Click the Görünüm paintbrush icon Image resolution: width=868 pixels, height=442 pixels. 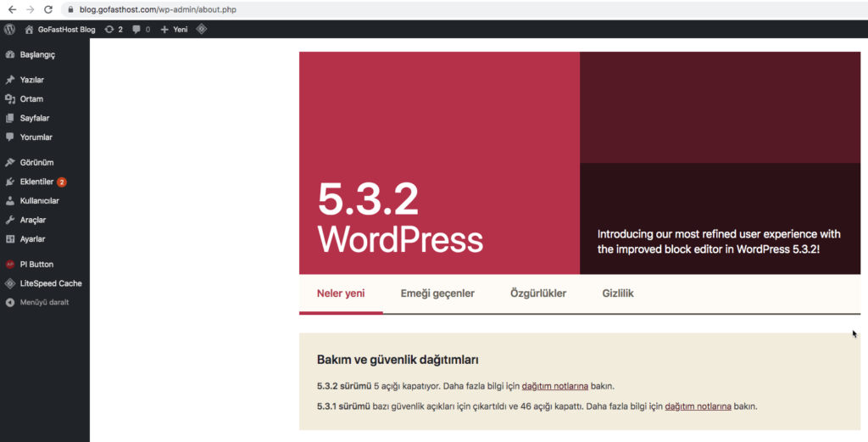point(10,162)
